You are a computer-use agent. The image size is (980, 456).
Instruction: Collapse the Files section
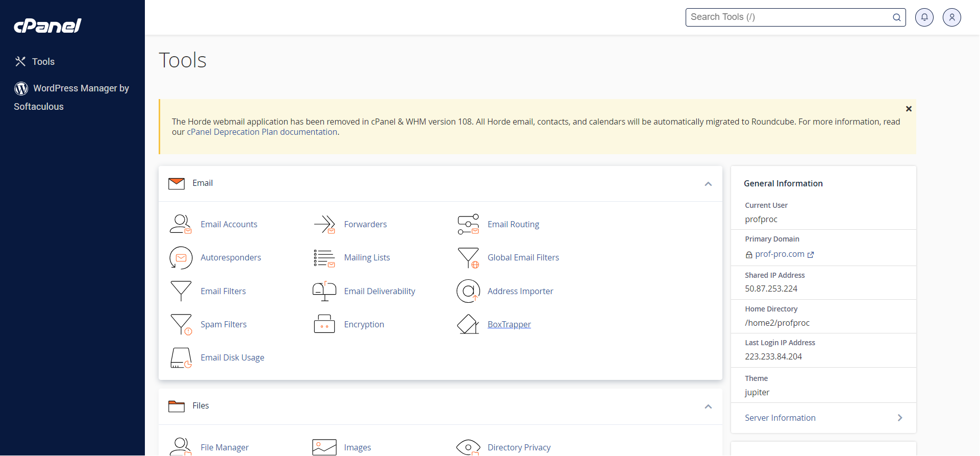[x=708, y=406]
